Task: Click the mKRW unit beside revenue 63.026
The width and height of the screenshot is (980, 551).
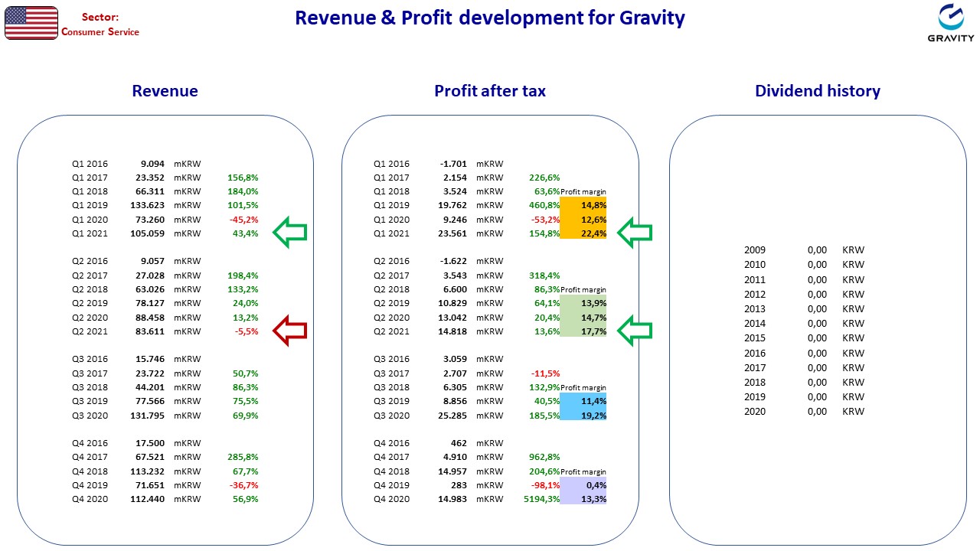Action: point(188,289)
